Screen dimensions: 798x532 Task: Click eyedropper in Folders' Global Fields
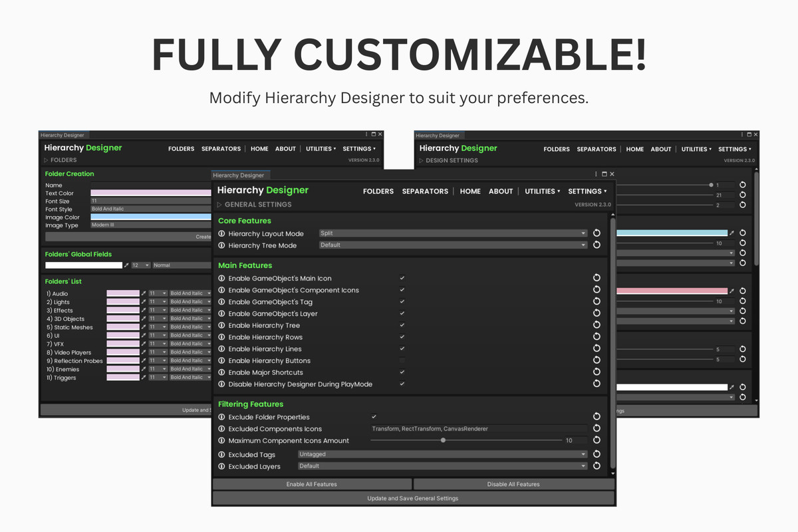pyautogui.click(x=127, y=265)
